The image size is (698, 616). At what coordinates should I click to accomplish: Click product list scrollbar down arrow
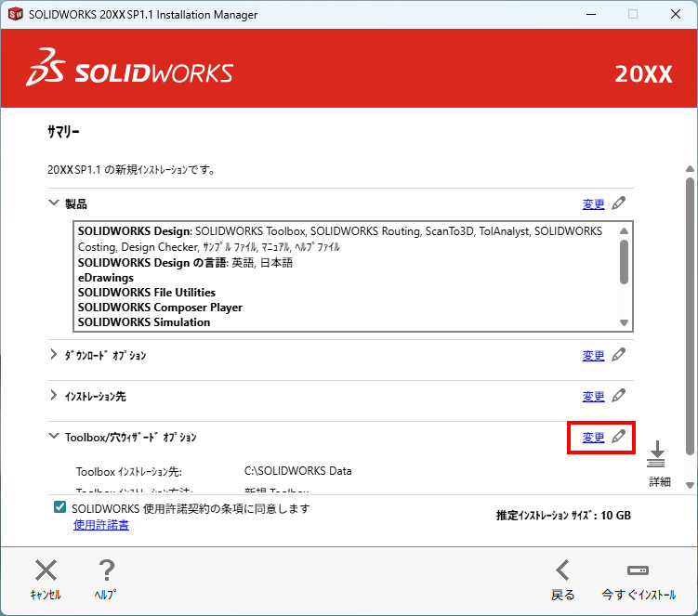click(624, 322)
